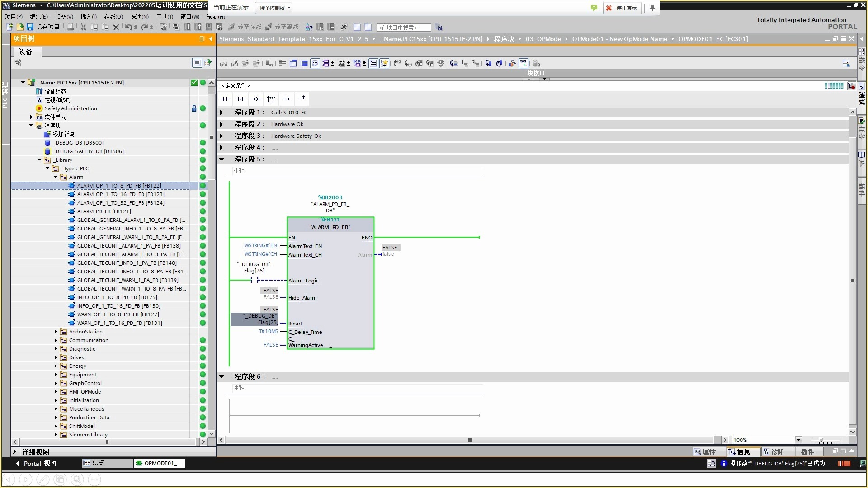Insert an empty box instruction
Image resolution: width=868 pixels, height=488 pixels.
click(271, 99)
